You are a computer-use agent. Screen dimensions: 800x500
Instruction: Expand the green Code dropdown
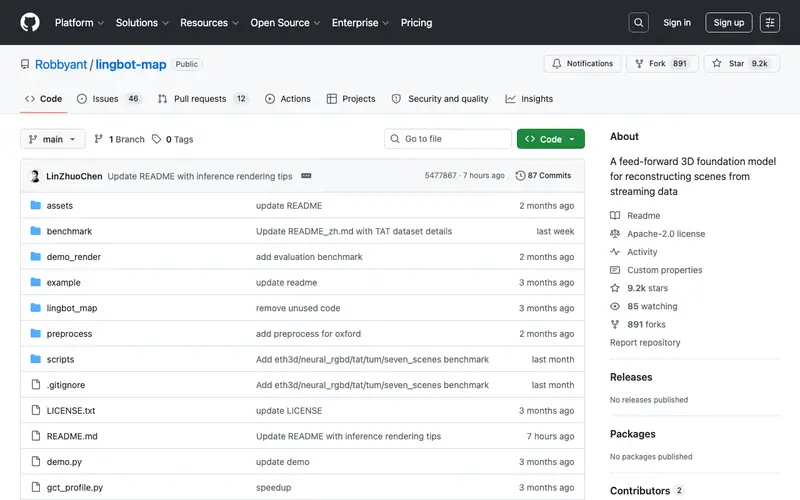click(x=551, y=139)
